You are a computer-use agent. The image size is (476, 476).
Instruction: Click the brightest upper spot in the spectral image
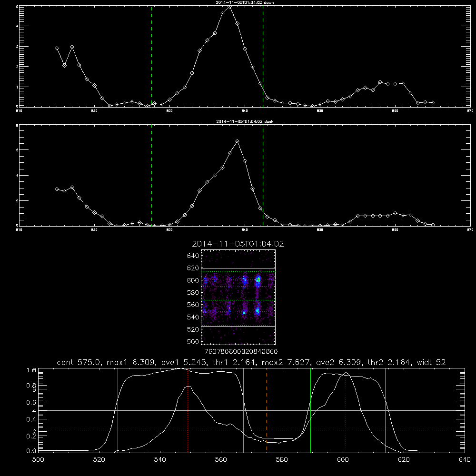258,280
